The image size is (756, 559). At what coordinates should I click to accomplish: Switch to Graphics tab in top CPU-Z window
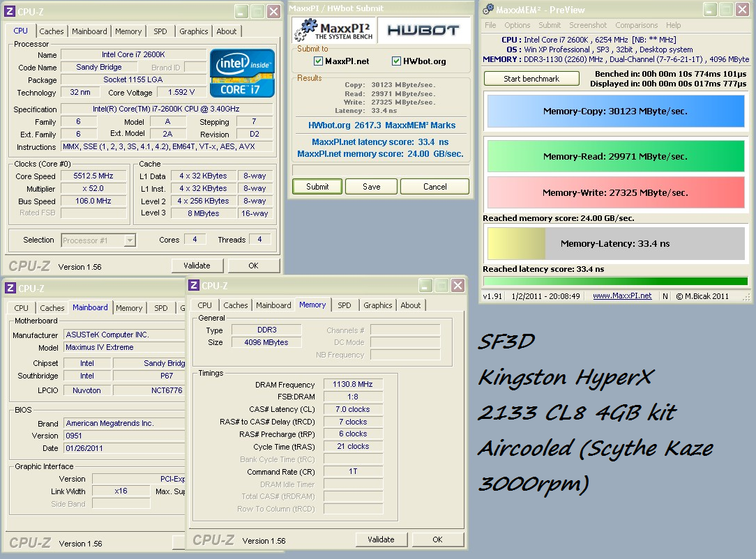[x=193, y=31]
